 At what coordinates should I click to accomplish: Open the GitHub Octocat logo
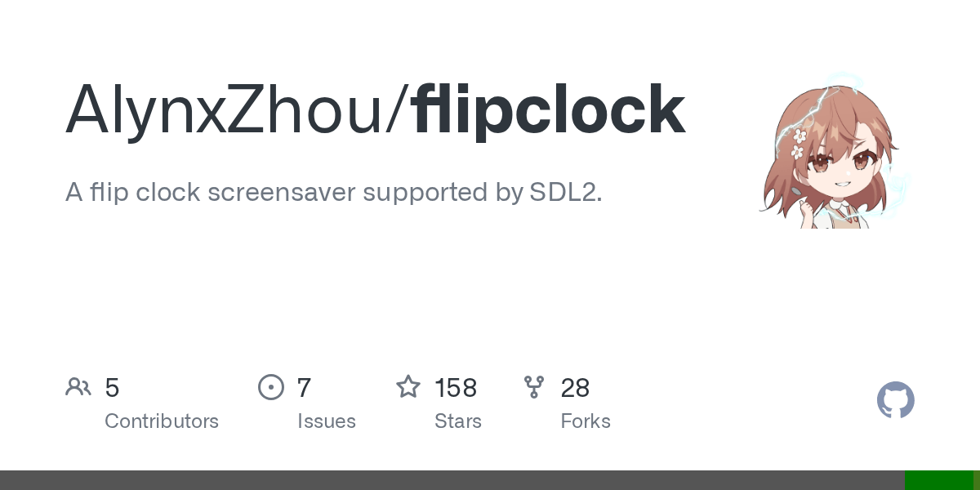(896, 400)
